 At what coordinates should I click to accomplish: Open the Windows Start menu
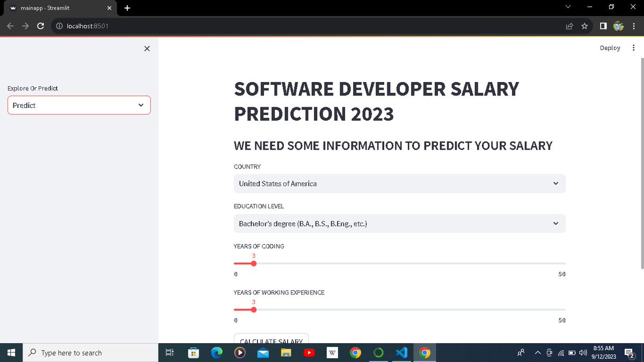pos(11,352)
